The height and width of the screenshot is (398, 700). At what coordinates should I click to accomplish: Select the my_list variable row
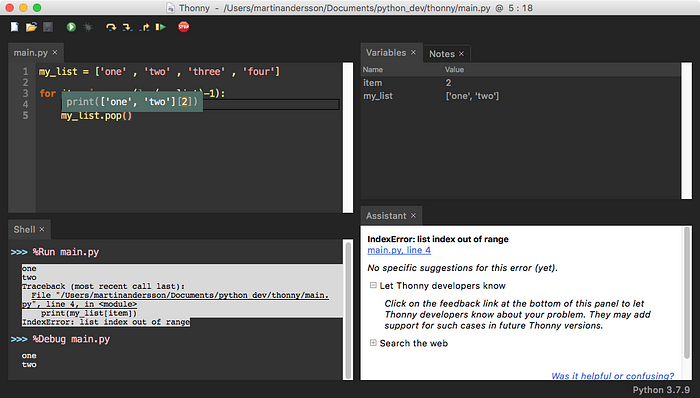(x=521, y=96)
